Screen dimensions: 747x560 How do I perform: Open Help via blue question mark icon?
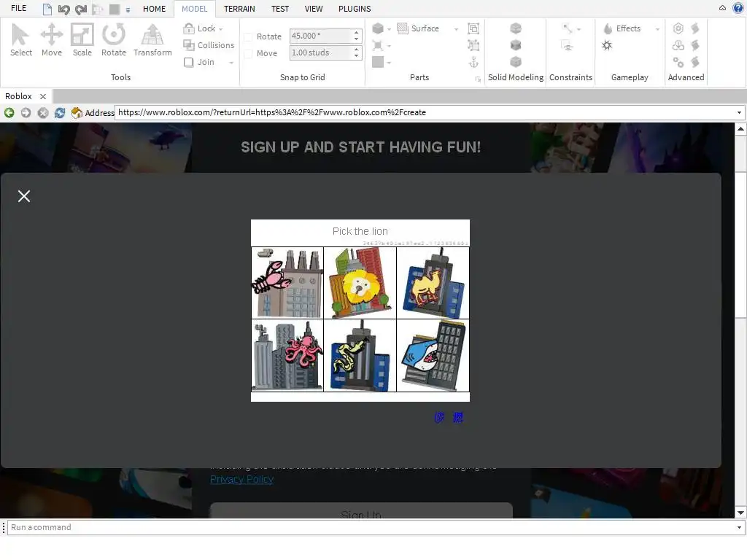click(738, 8)
